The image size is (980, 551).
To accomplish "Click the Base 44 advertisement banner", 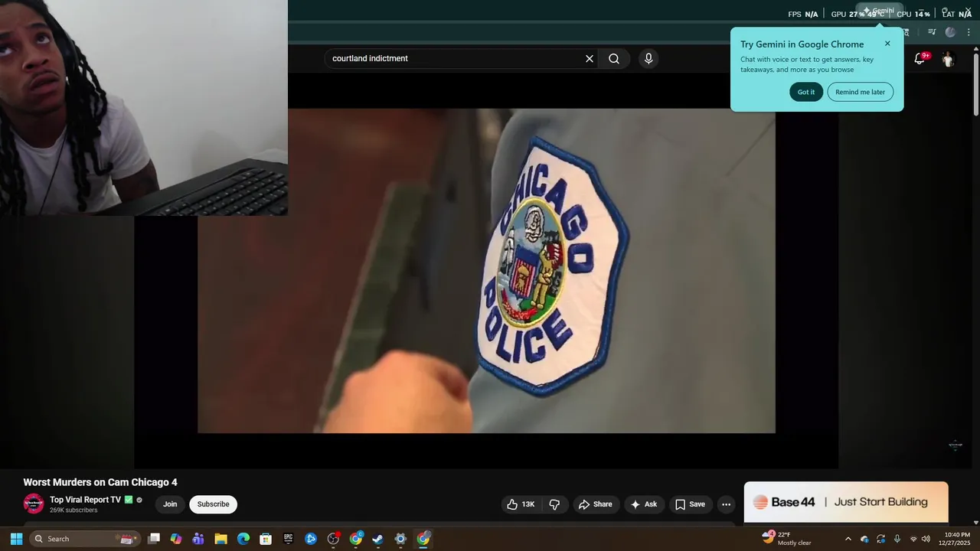I will (846, 502).
